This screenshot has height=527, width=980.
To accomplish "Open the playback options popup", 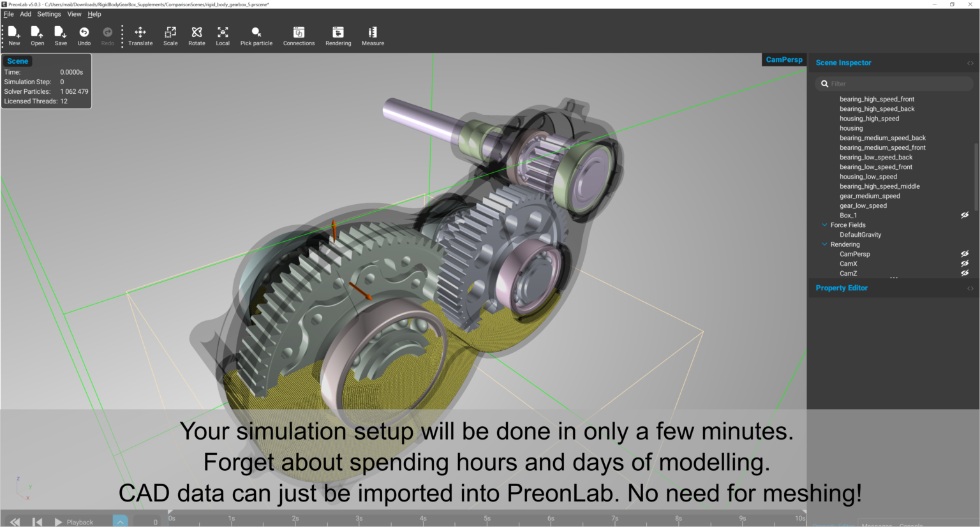I will point(121,521).
